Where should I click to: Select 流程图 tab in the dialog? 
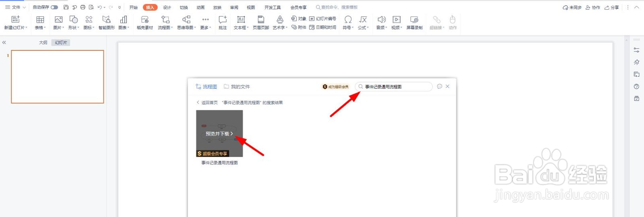[206, 87]
